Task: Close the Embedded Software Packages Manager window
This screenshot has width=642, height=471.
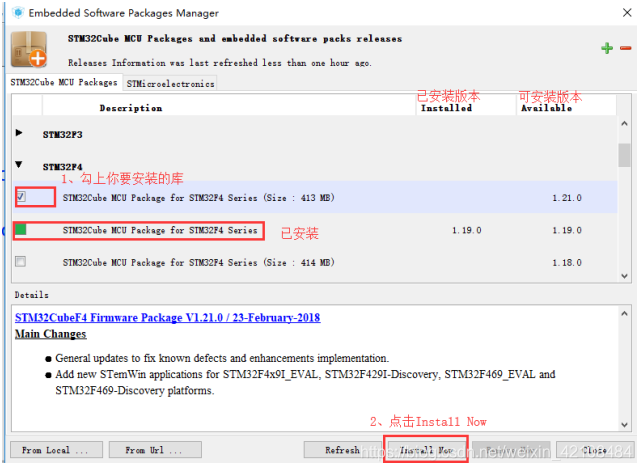Action: pyautogui.click(x=627, y=13)
